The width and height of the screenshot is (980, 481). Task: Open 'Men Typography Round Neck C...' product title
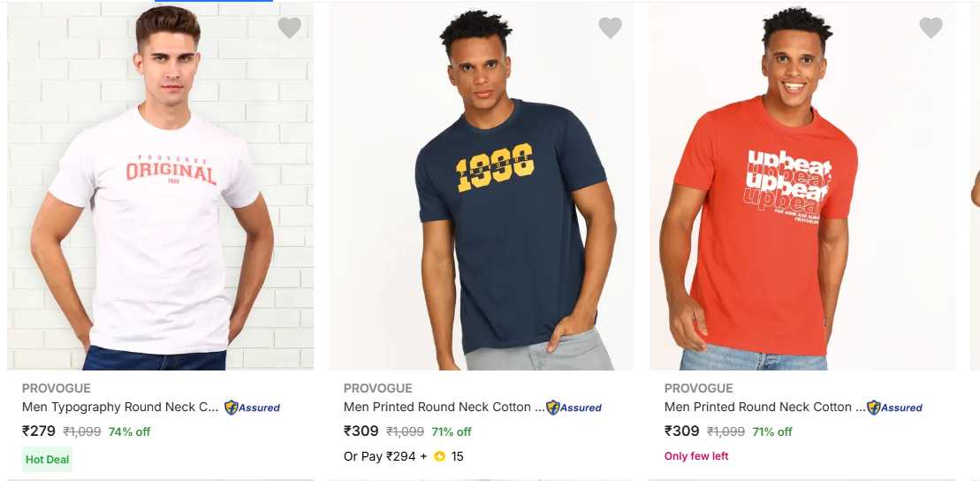(119, 407)
